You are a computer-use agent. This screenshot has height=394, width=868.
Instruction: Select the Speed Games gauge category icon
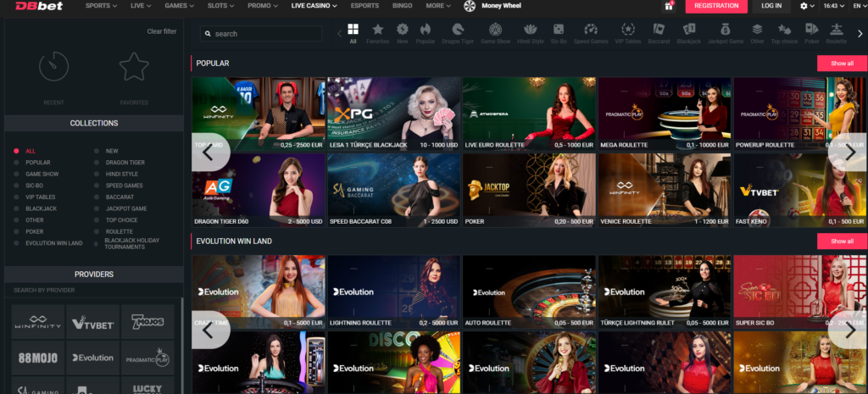591,30
